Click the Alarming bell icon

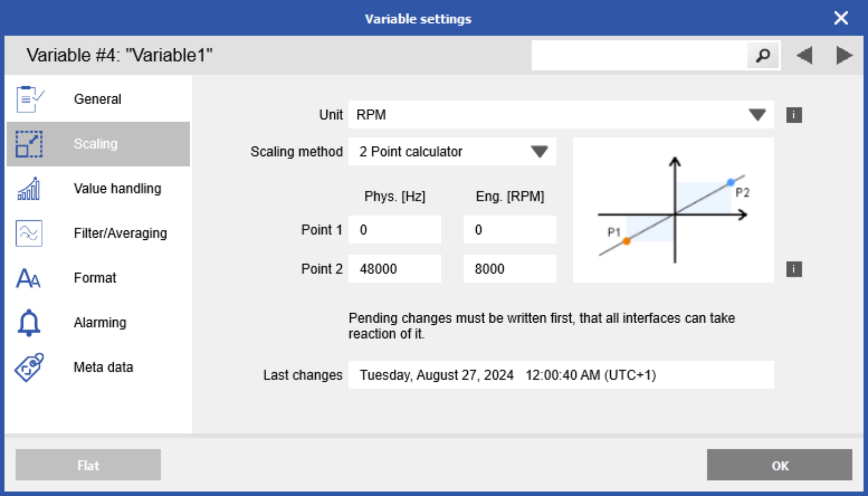click(x=28, y=322)
